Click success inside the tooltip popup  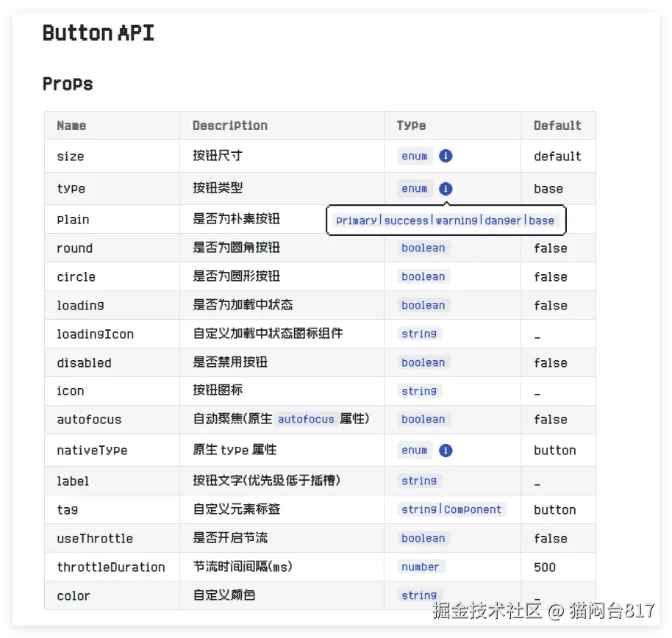[x=407, y=220]
